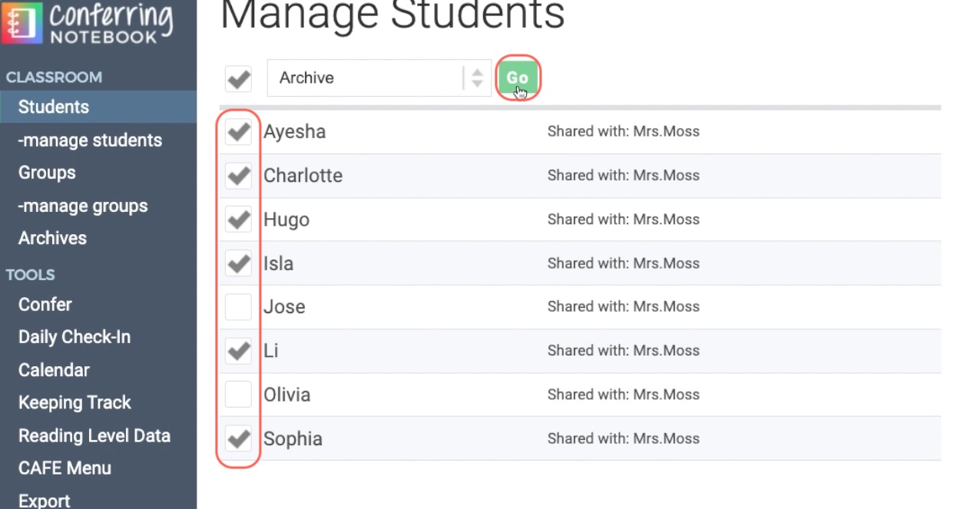
Task: Uncheck Ayesha's checkbox
Action: pyautogui.click(x=238, y=132)
